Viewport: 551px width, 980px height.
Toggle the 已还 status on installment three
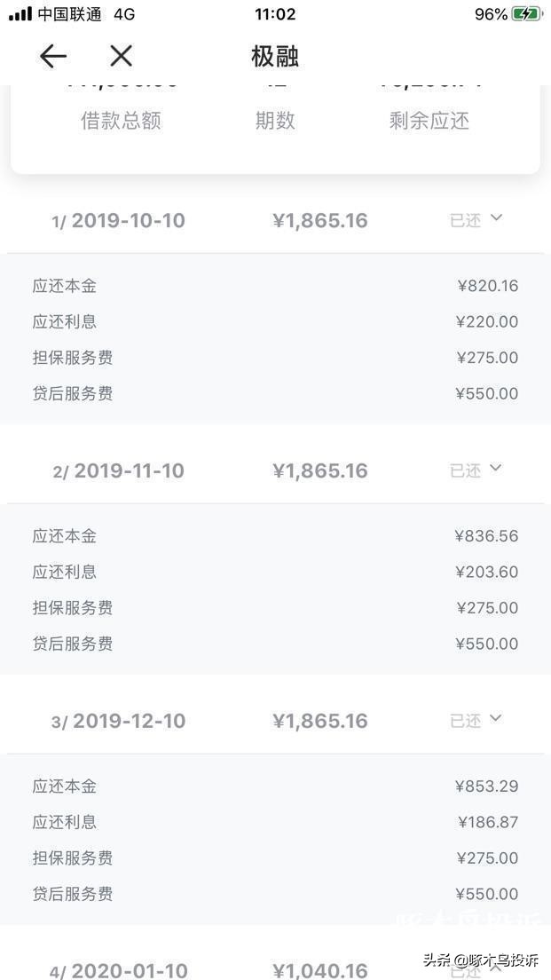[x=466, y=720]
